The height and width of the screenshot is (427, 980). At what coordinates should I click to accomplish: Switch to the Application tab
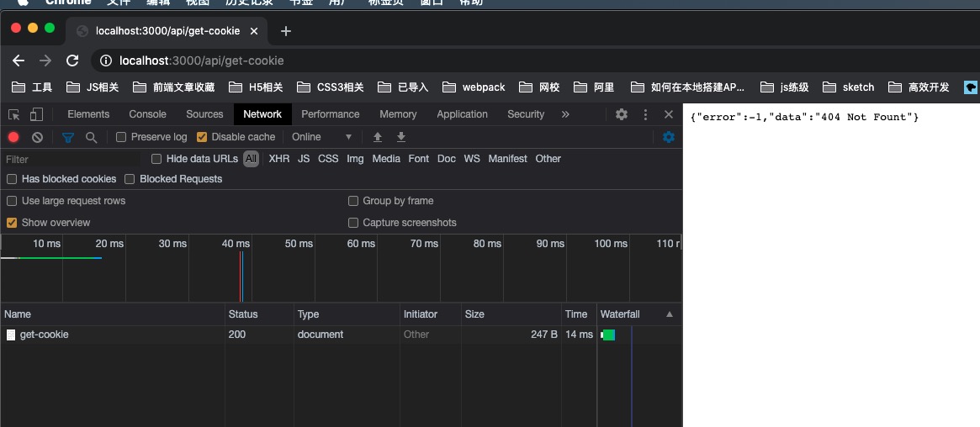point(462,114)
